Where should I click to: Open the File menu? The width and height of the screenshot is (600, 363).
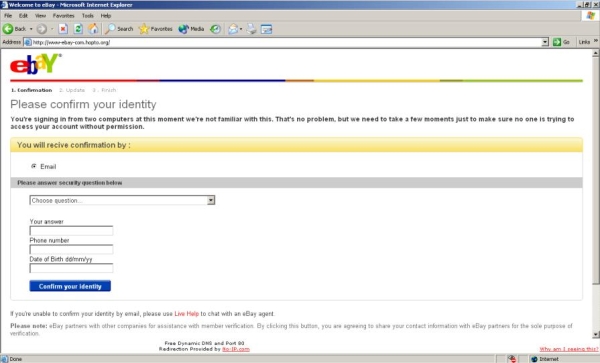(8, 16)
